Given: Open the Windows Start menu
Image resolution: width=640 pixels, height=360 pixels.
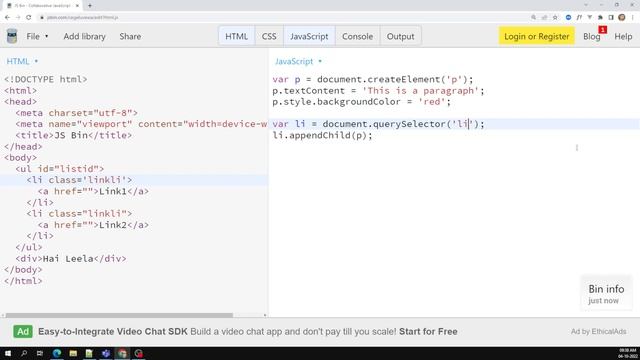Looking at the screenshot, I should click(8, 353).
